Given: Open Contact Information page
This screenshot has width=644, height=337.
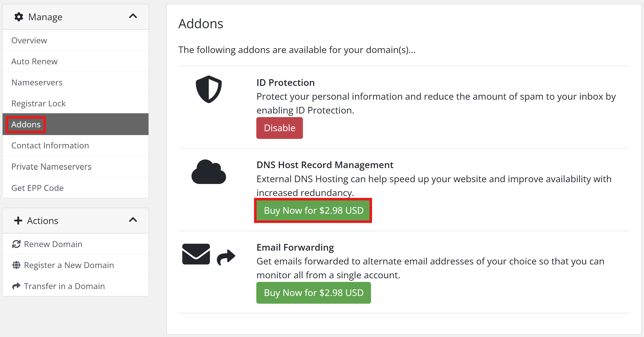Looking at the screenshot, I should tap(50, 146).
